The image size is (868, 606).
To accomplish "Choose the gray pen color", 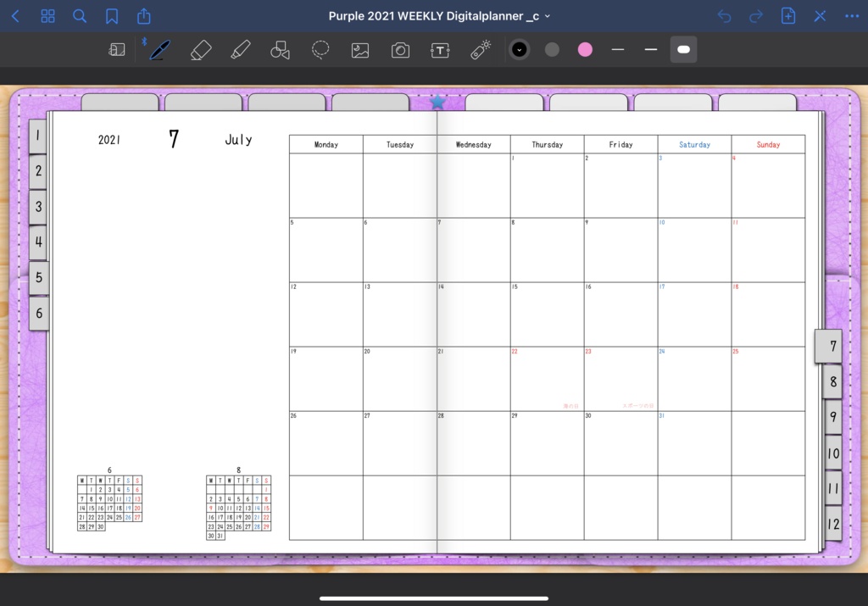I will pyautogui.click(x=552, y=50).
